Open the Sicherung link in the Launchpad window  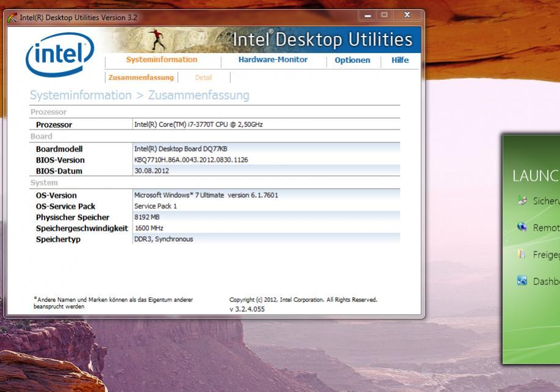546,201
